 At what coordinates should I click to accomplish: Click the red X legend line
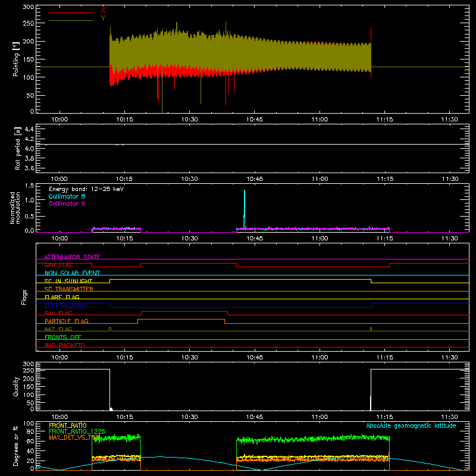[71, 12]
